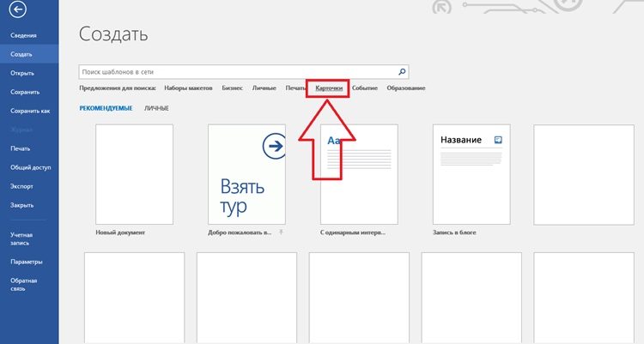Open 'Учетная запись' in the sidebar
The width and height of the screenshot is (644, 344).
22,238
